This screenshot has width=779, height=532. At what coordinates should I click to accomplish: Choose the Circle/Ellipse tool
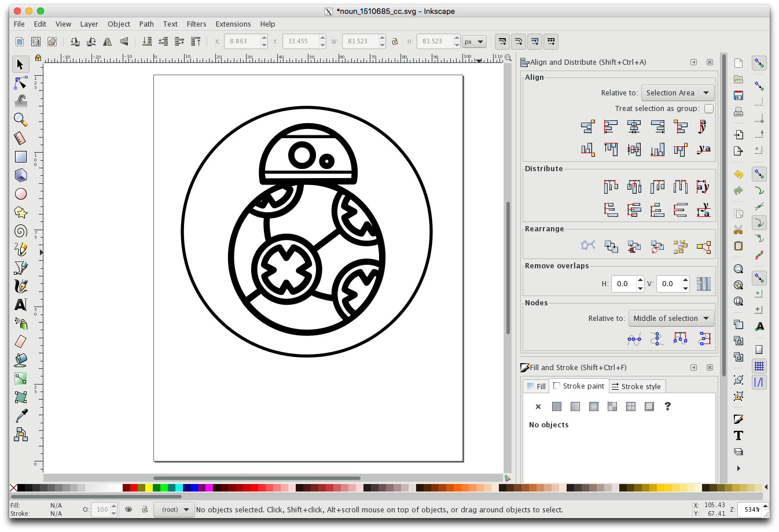(20, 194)
